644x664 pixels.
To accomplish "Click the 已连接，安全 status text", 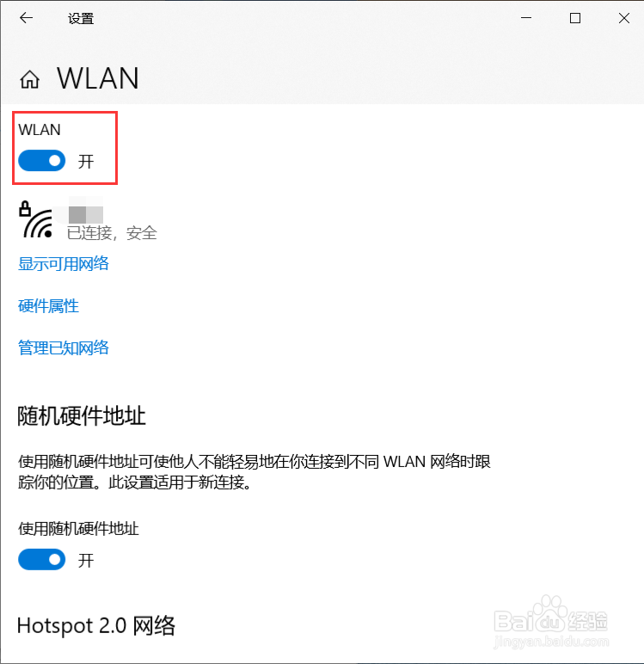I will click(x=112, y=233).
